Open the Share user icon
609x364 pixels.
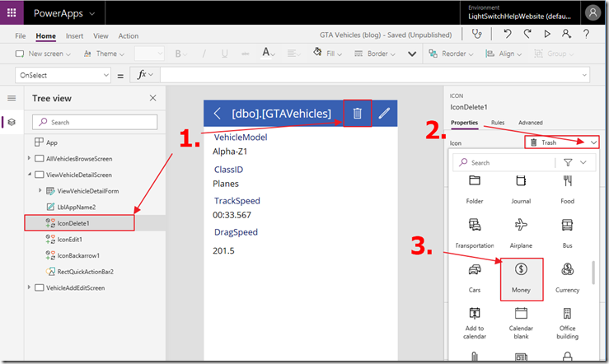tap(566, 34)
